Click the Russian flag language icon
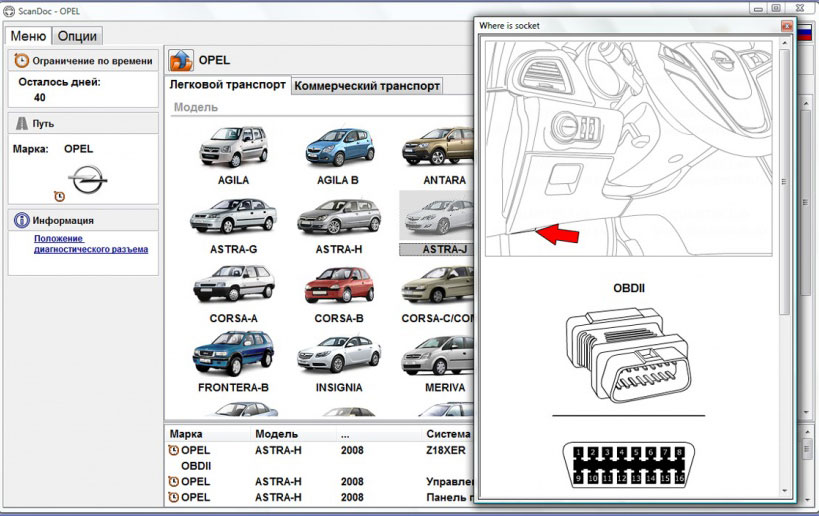The image size is (819, 516). [803, 34]
